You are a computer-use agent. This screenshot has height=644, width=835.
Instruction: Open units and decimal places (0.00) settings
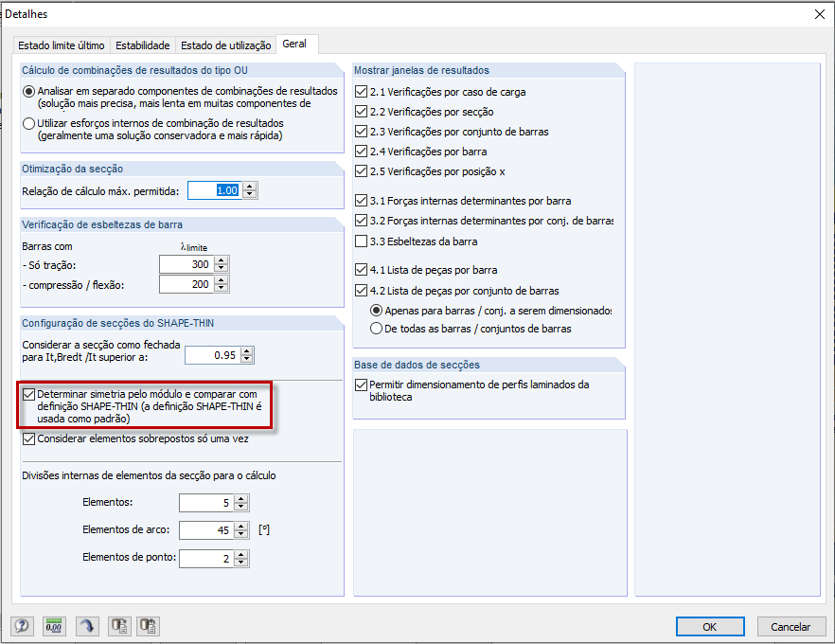[x=54, y=626]
